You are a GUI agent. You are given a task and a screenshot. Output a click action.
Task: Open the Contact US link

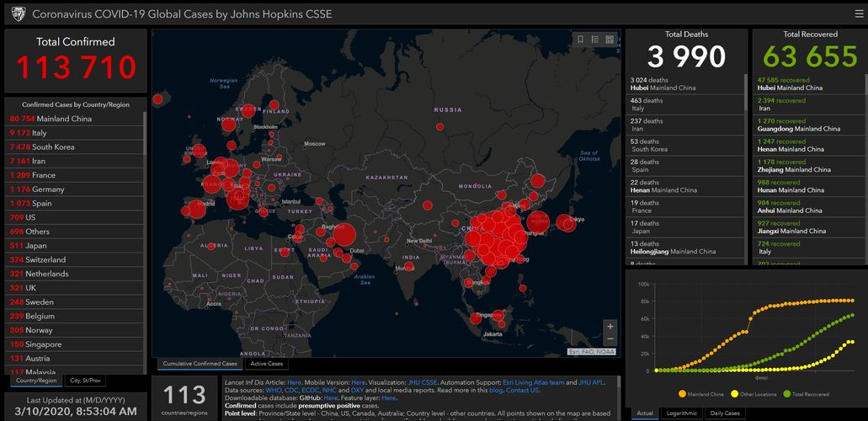[522, 391]
